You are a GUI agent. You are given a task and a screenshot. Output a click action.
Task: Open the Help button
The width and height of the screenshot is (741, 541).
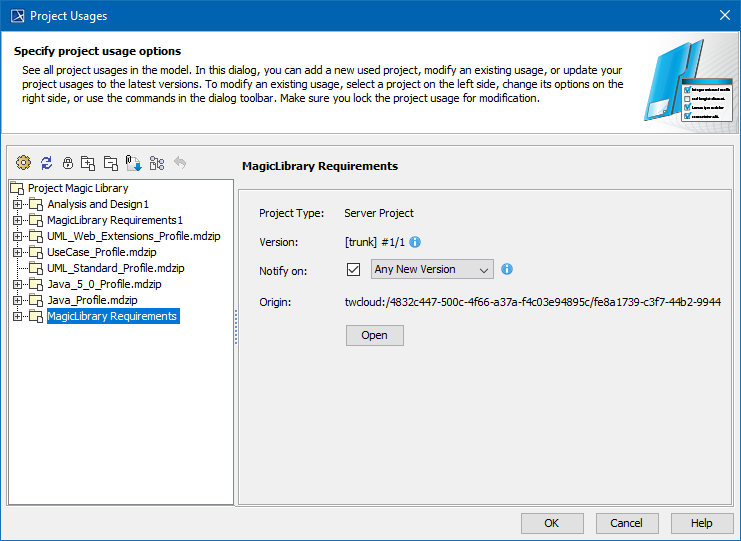point(702,523)
